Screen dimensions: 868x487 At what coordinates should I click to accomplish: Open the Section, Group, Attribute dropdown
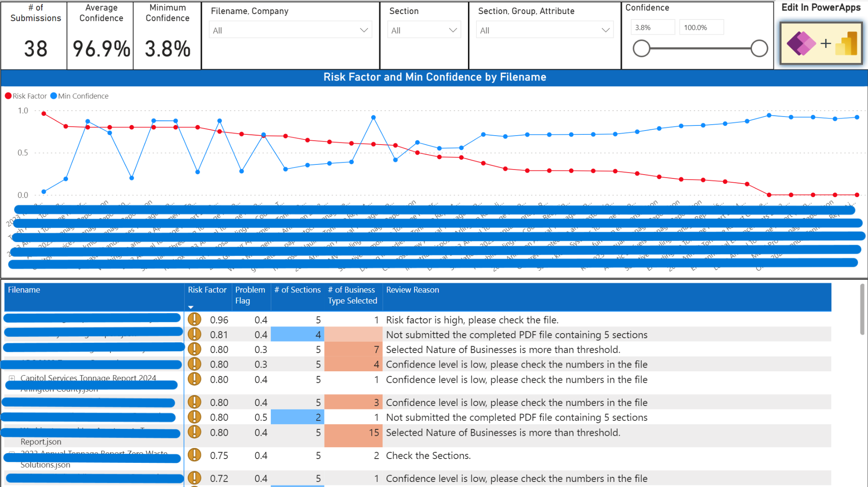point(605,30)
